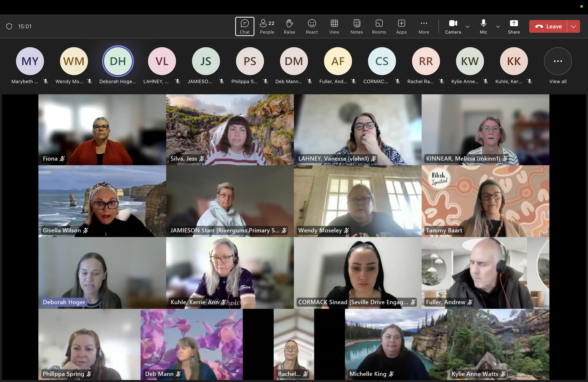This screenshot has height=382, width=588.
Task: Open meeting Notes
Action: coord(357,26)
